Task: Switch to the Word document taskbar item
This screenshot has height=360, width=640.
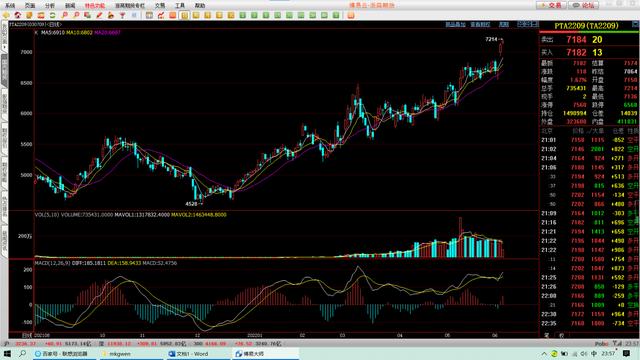Action: (189, 353)
